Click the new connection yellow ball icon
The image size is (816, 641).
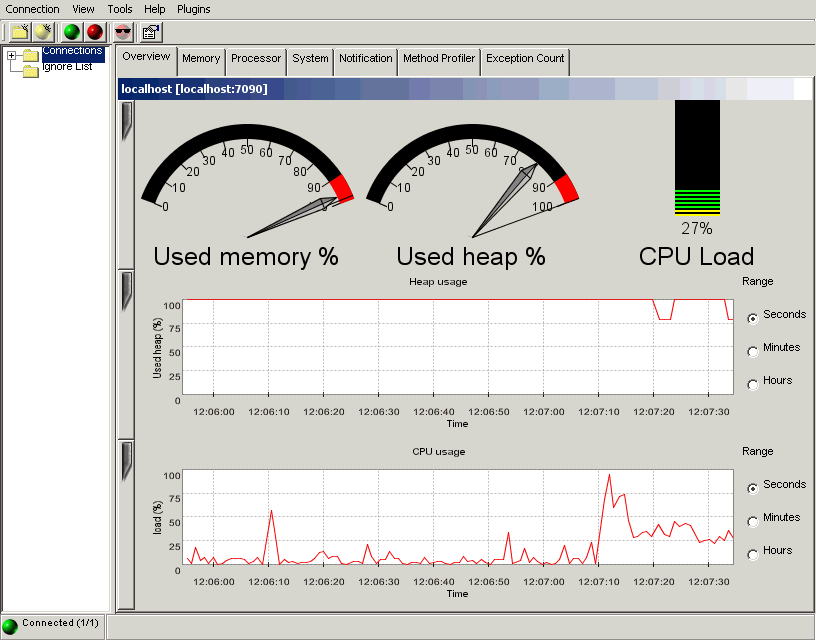43,32
